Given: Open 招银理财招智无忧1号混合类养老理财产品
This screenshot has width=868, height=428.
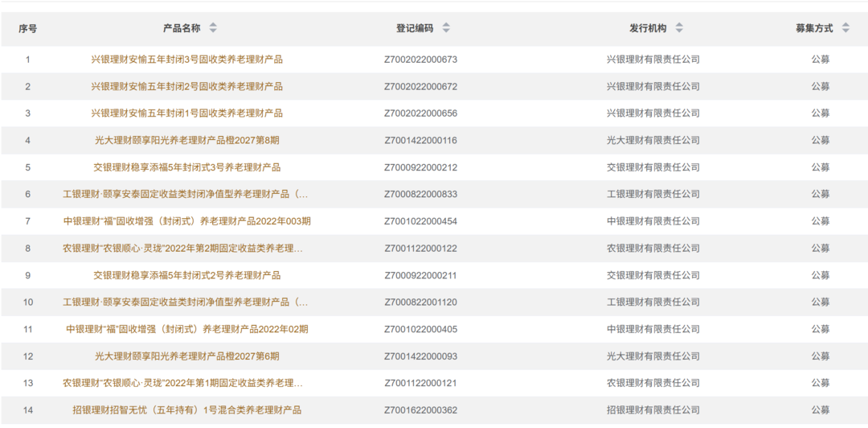Looking at the screenshot, I should tap(186, 410).
